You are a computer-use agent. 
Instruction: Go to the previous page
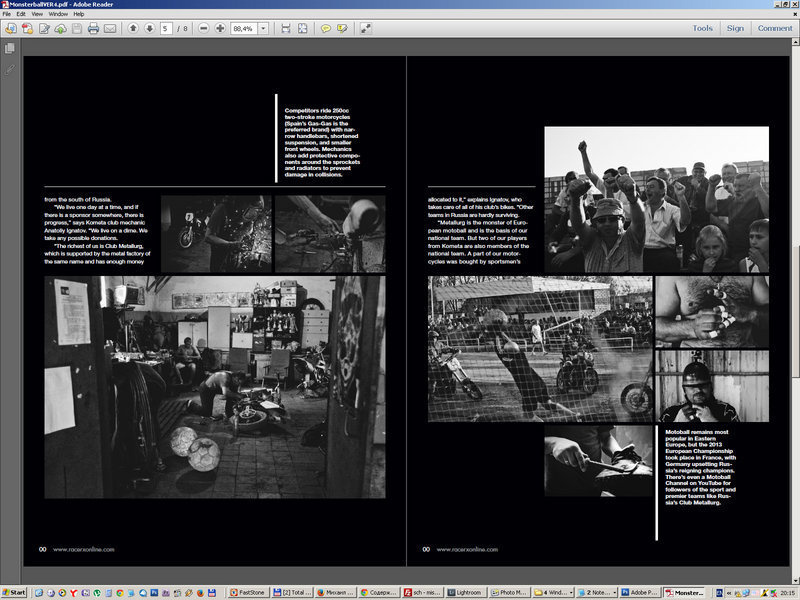click(132, 28)
